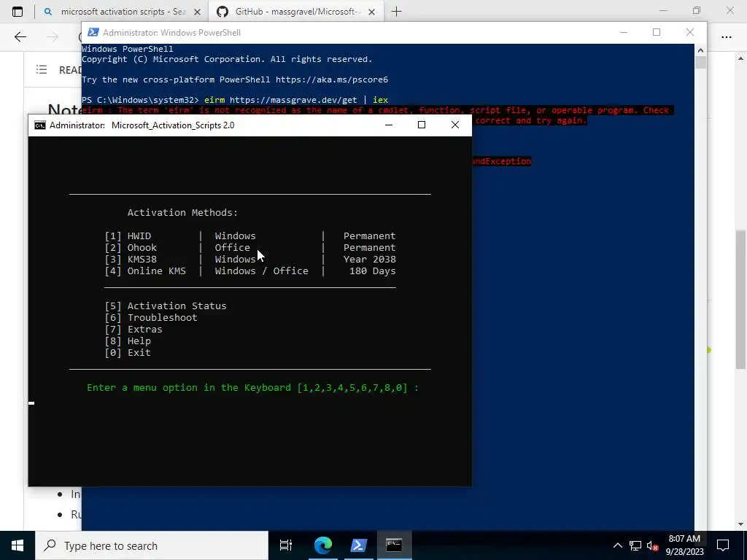This screenshot has height=560, width=747.
Task: Click the '180 Days' value text
Action: (x=373, y=271)
